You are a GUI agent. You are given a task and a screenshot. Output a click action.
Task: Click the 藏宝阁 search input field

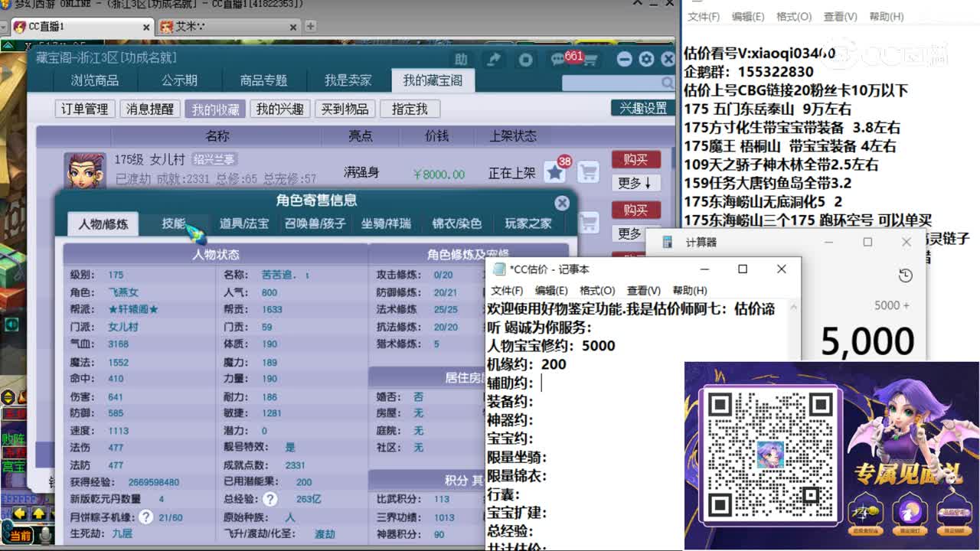click(x=611, y=83)
